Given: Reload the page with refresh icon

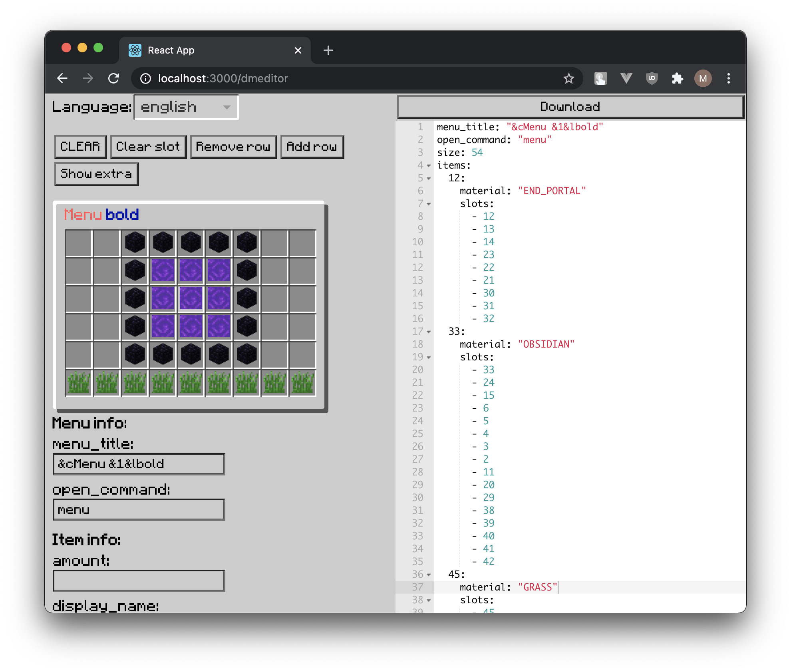Looking at the screenshot, I should click(114, 78).
